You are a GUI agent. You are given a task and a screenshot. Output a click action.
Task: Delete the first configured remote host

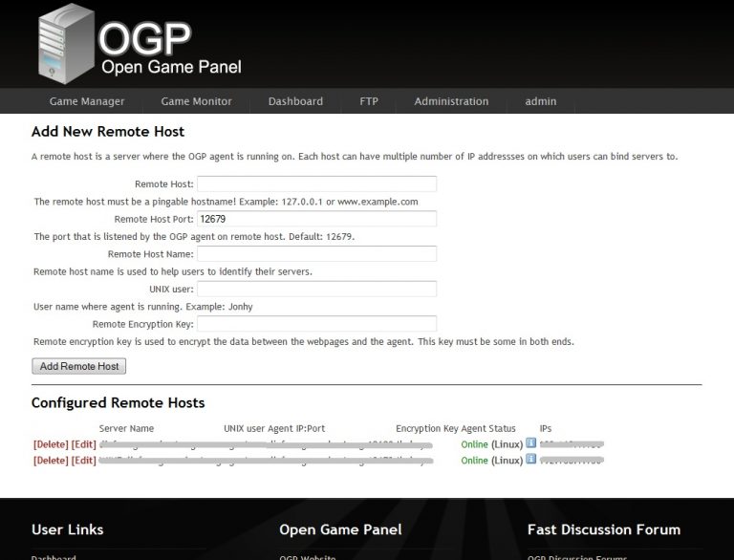51,444
